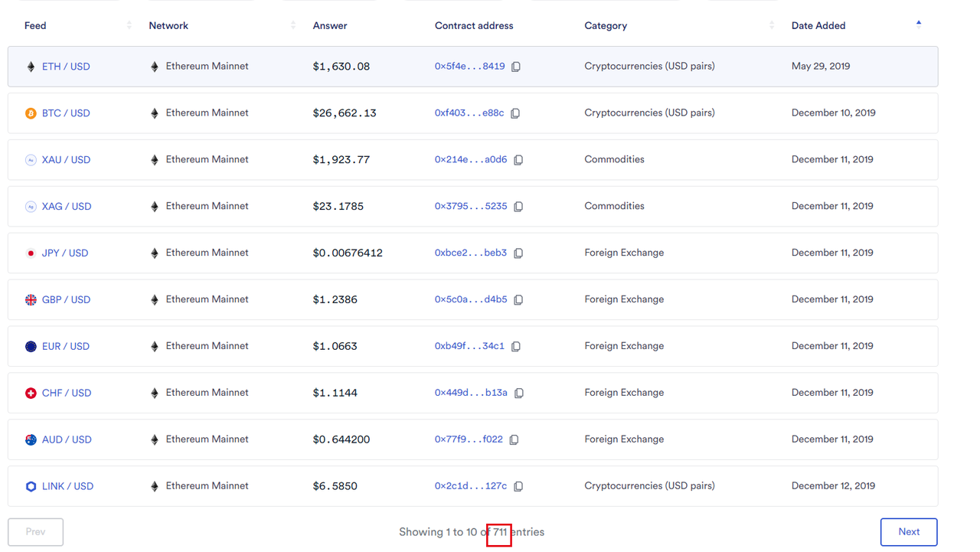
Task: Copy the LINK / USD contract address
Action: [x=518, y=486]
